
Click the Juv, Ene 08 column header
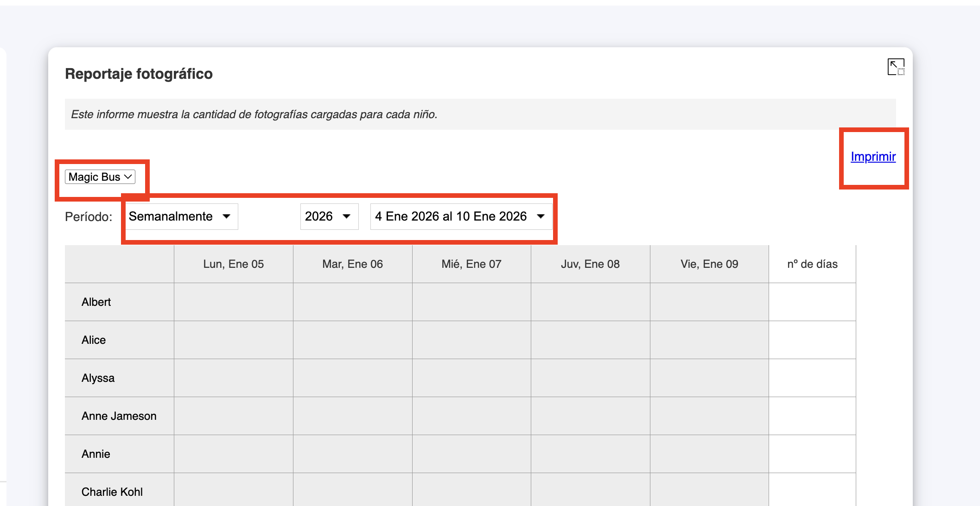click(x=590, y=264)
